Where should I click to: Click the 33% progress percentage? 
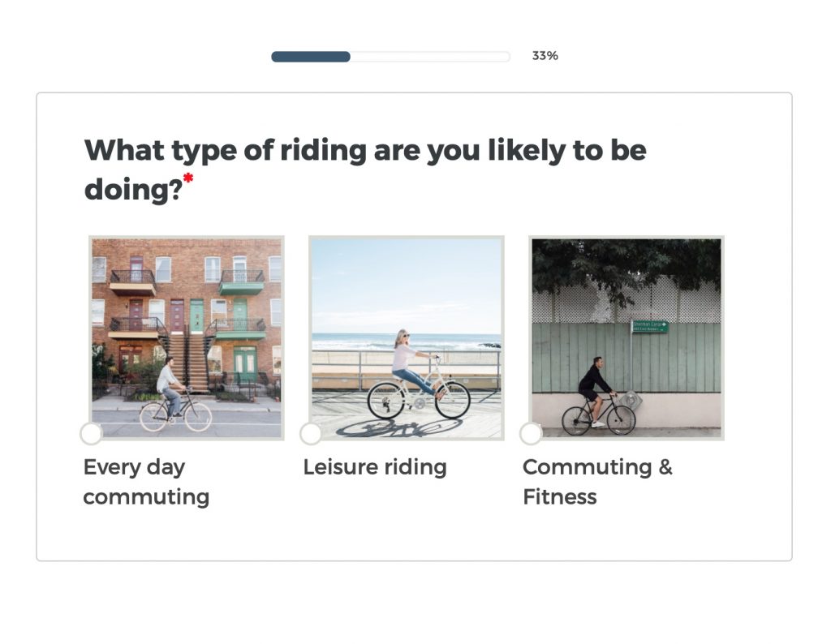pos(545,56)
